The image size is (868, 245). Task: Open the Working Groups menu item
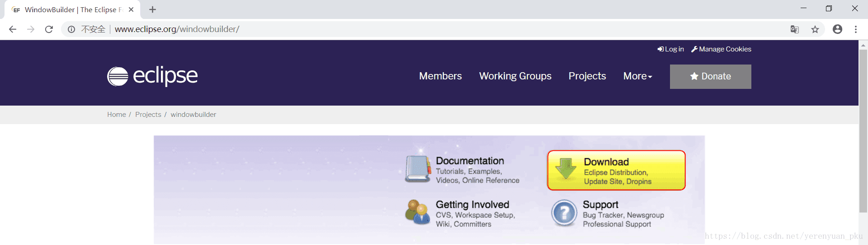coord(515,76)
